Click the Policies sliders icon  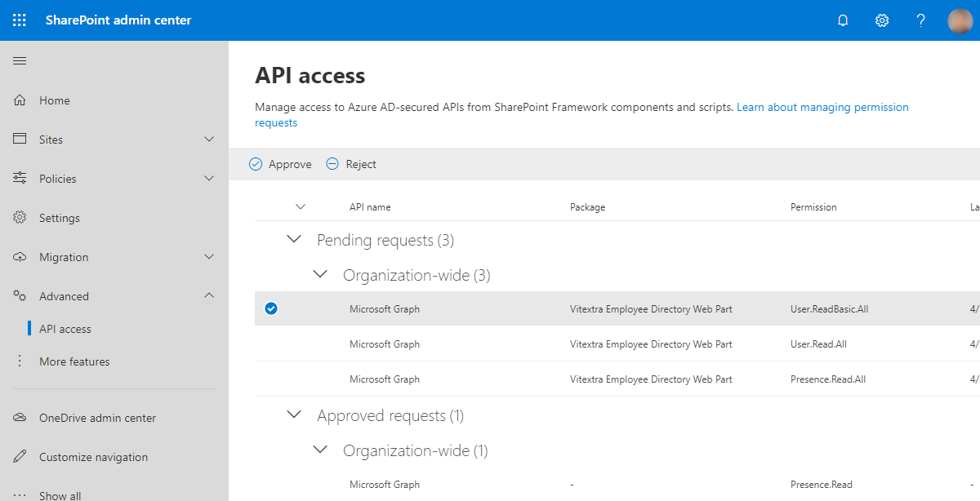(x=20, y=179)
